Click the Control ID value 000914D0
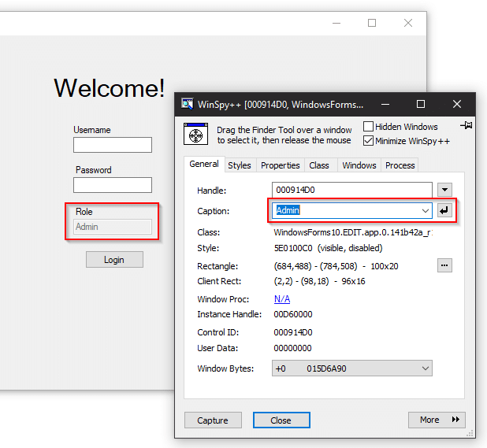 click(293, 332)
